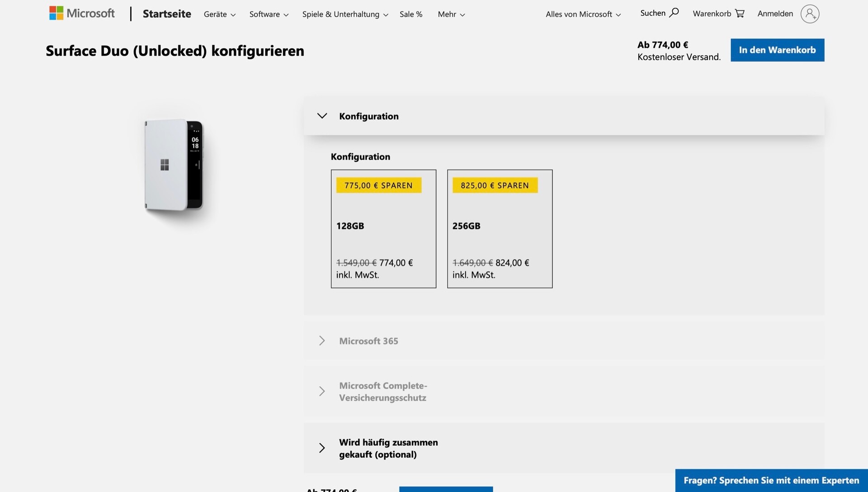Go to Sale % page
This screenshot has width=868, height=492.
[x=410, y=14]
